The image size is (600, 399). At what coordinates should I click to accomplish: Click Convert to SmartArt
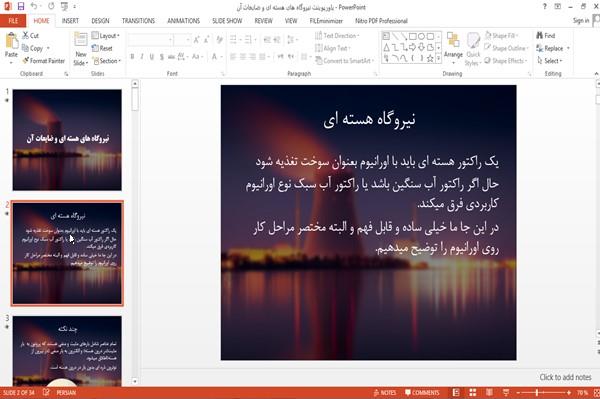(x=344, y=61)
